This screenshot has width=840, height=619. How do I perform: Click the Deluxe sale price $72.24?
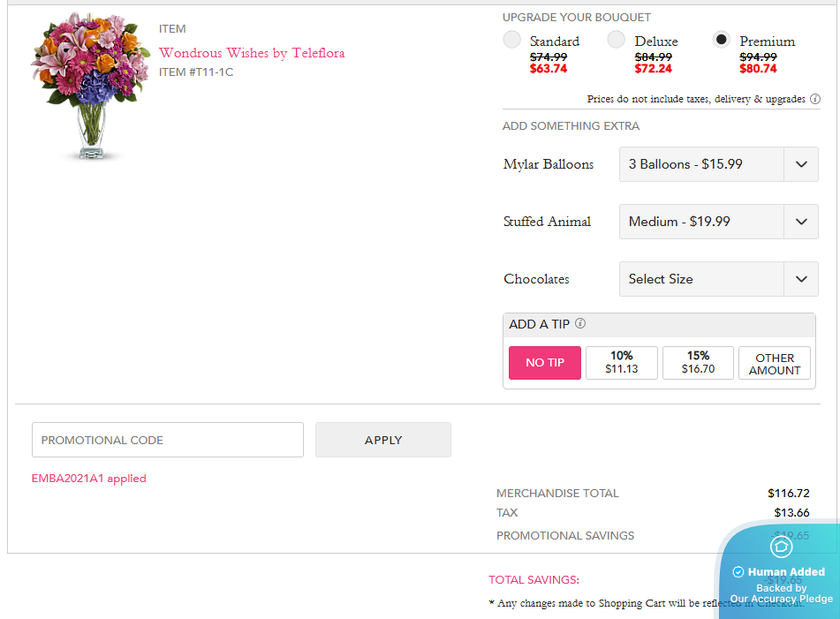(654, 69)
